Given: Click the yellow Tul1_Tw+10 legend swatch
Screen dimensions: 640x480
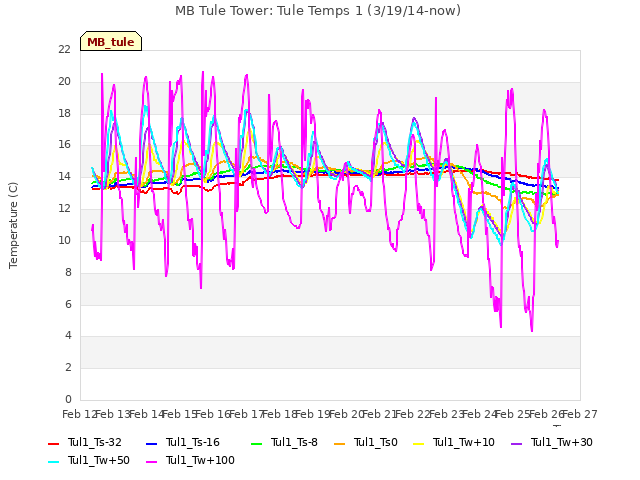Looking at the screenshot, I should click(x=419, y=443).
